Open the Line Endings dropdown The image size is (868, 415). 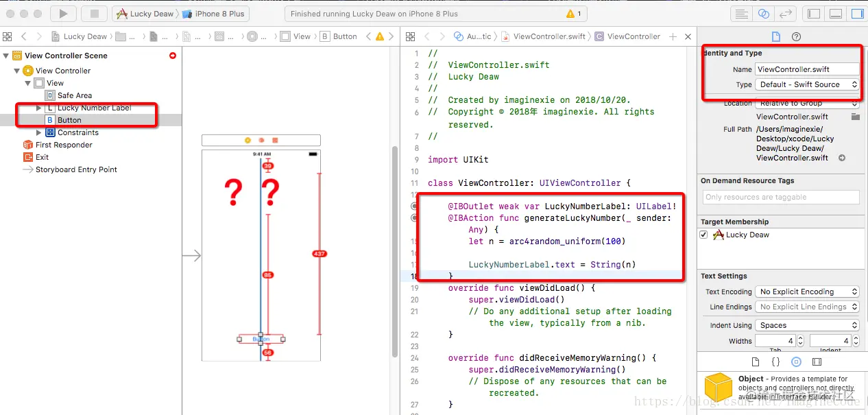pyautogui.click(x=807, y=307)
